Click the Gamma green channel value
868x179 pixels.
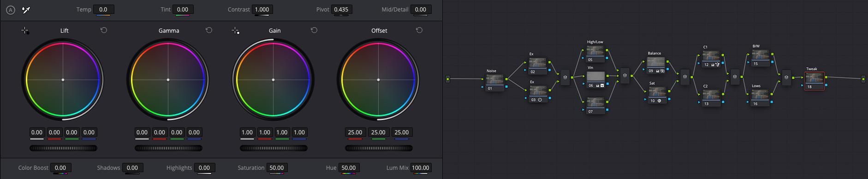(x=177, y=133)
